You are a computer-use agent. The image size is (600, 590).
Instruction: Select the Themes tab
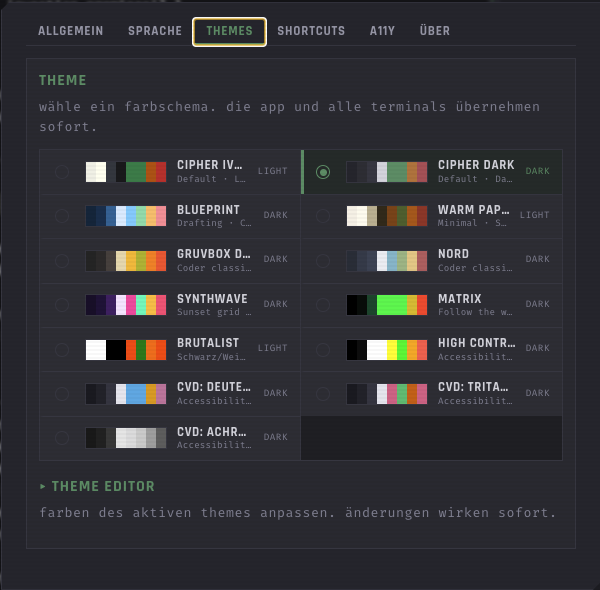click(229, 31)
